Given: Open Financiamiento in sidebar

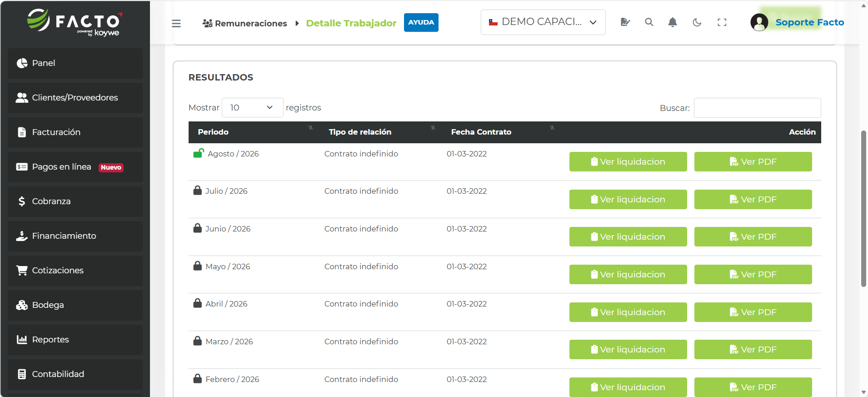Looking at the screenshot, I should click(x=75, y=236).
